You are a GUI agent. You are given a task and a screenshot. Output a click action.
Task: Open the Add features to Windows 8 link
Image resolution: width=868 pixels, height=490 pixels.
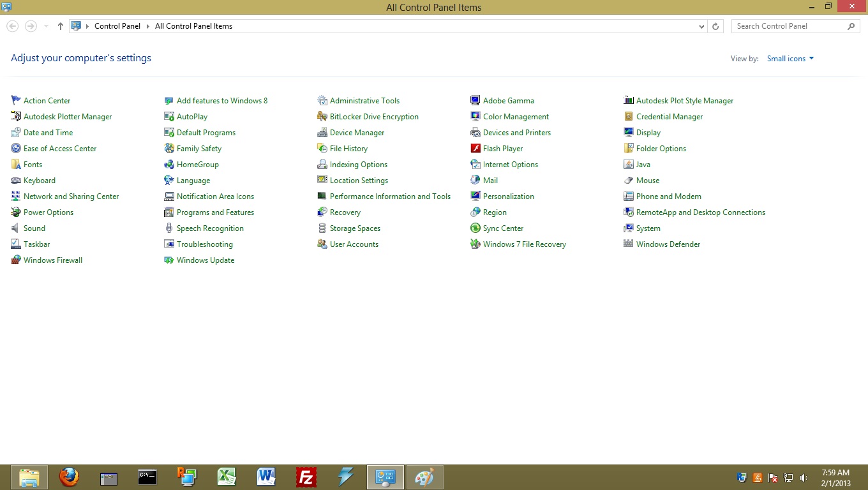pyautogui.click(x=222, y=101)
